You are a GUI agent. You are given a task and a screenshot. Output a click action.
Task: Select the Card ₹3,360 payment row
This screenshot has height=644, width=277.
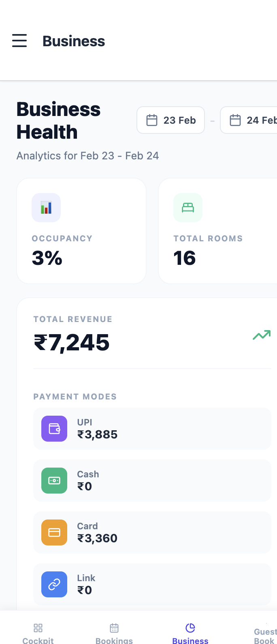tap(152, 532)
